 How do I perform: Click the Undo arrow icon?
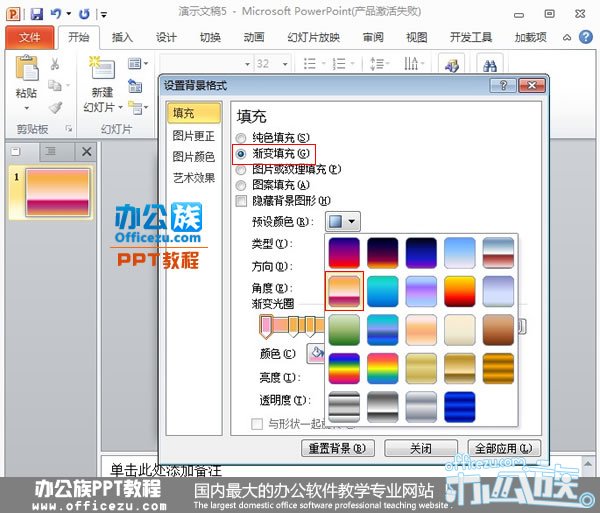(56, 15)
